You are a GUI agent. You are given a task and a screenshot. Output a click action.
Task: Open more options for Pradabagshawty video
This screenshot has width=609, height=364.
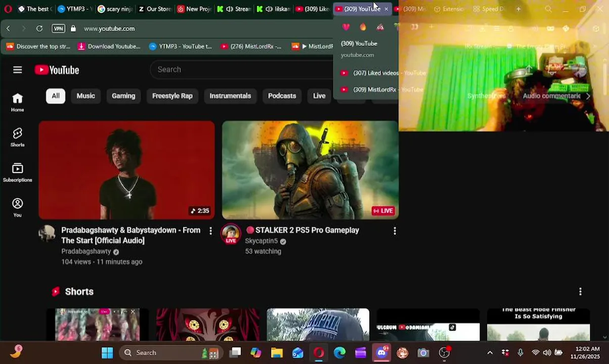click(211, 231)
